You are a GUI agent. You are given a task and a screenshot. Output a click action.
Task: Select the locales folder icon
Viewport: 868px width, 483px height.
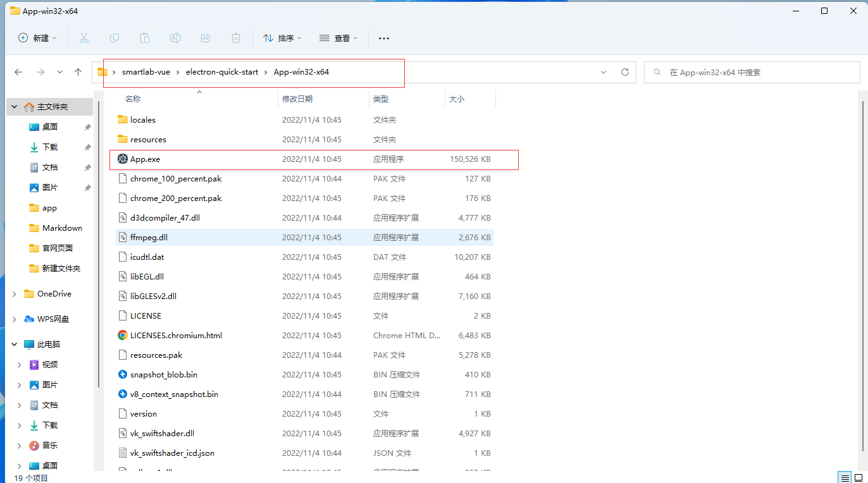click(x=123, y=119)
